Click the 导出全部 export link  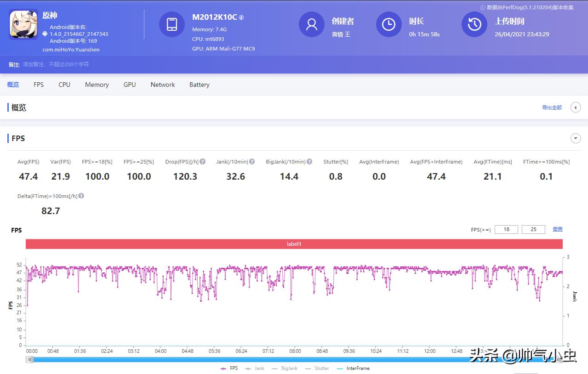[551, 107]
